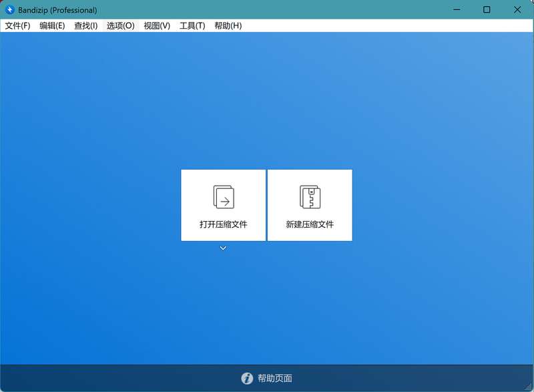The width and height of the screenshot is (534, 392).
Task: Open the 查找(I) menu
Action: click(85, 26)
